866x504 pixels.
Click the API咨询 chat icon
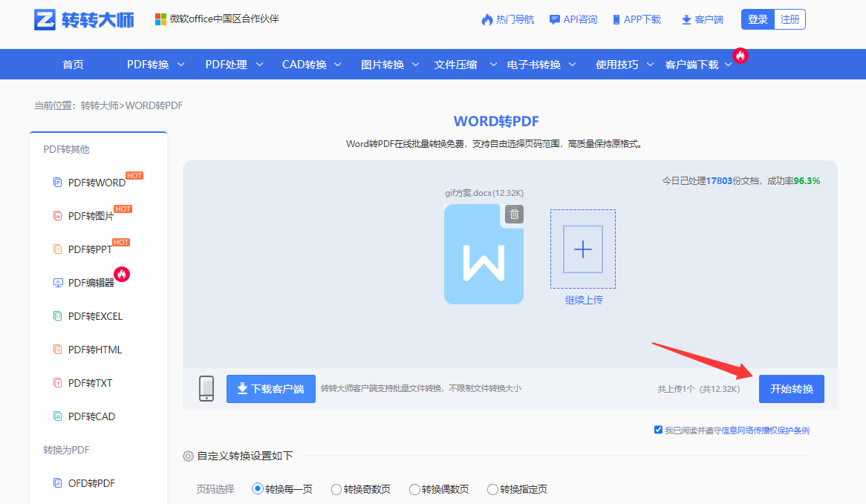click(555, 20)
